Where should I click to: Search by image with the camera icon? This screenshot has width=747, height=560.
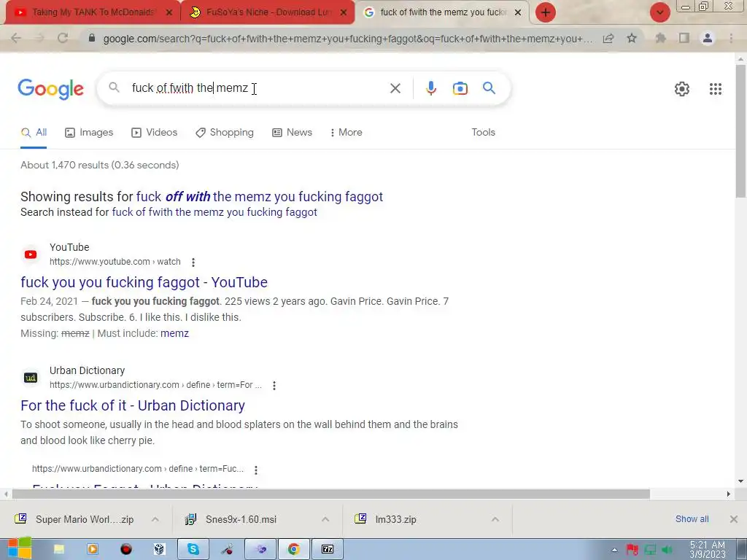[x=460, y=88]
